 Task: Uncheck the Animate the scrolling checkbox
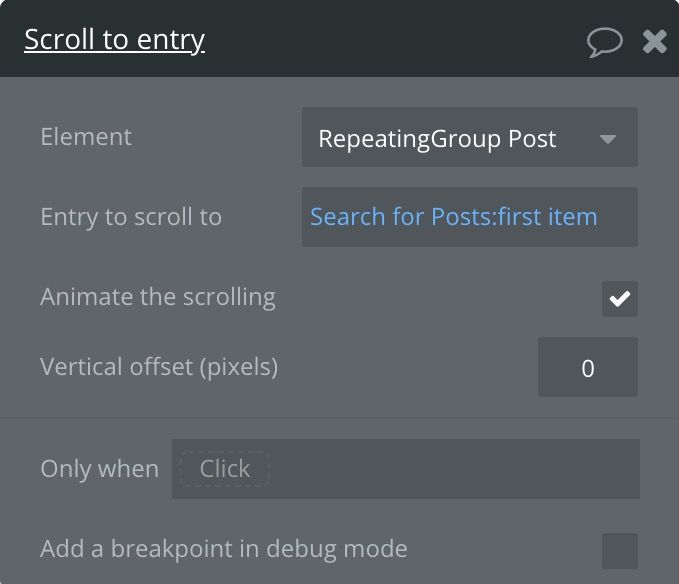[620, 298]
